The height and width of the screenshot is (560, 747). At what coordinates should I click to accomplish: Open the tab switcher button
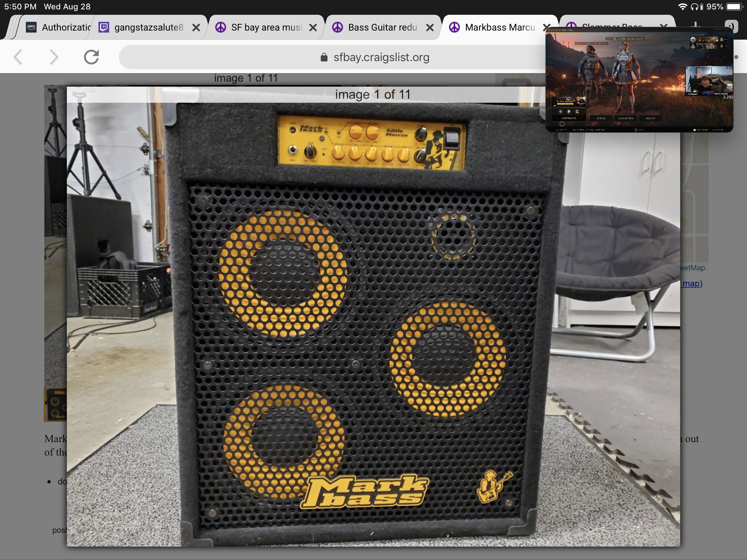(731, 26)
